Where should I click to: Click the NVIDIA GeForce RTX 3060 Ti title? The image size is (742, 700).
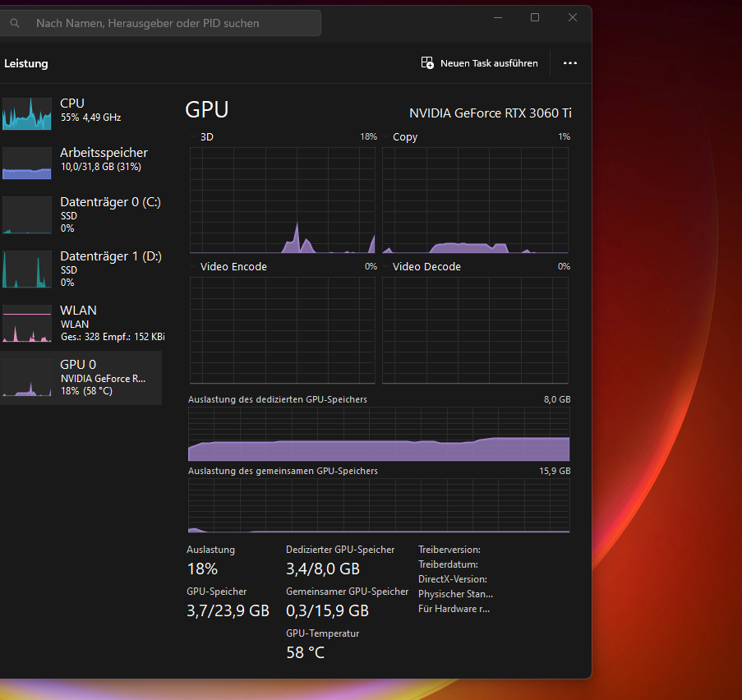pyautogui.click(x=491, y=113)
